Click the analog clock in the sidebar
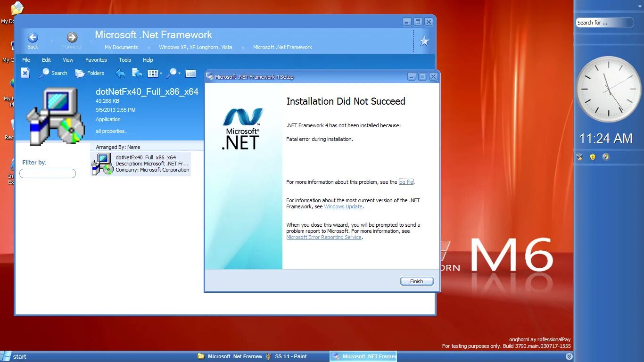 (x=609, y=89)
